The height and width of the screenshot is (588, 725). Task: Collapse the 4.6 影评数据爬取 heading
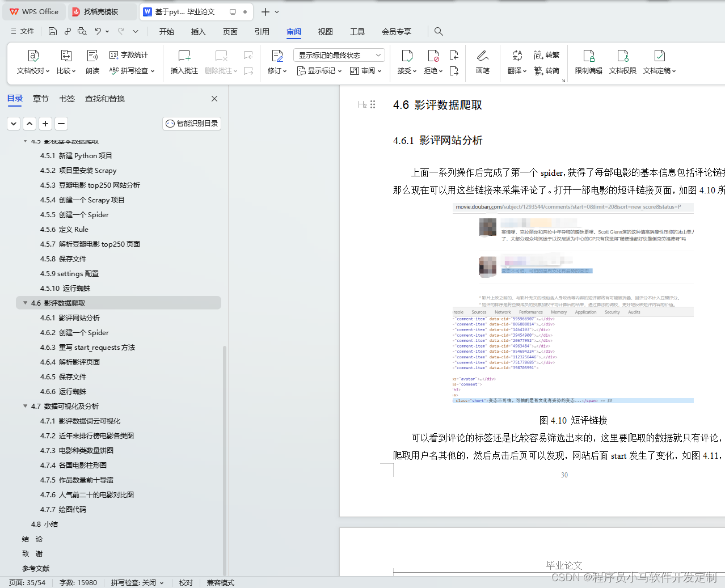[25, 303]
